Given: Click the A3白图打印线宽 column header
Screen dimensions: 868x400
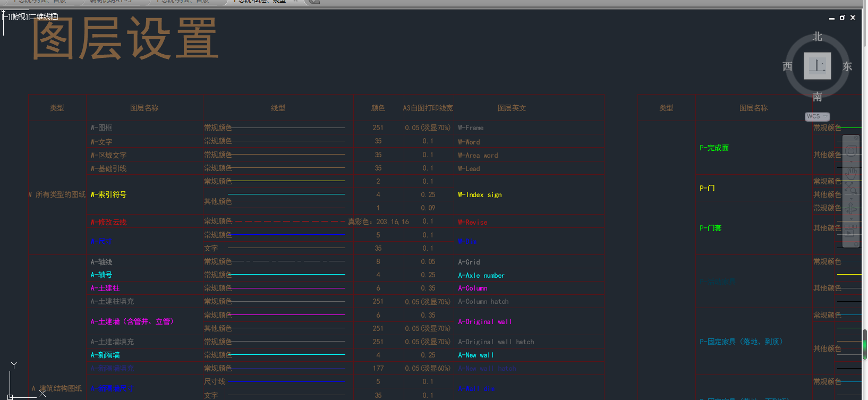Looking at the screenshot, I should pos(428,108).
